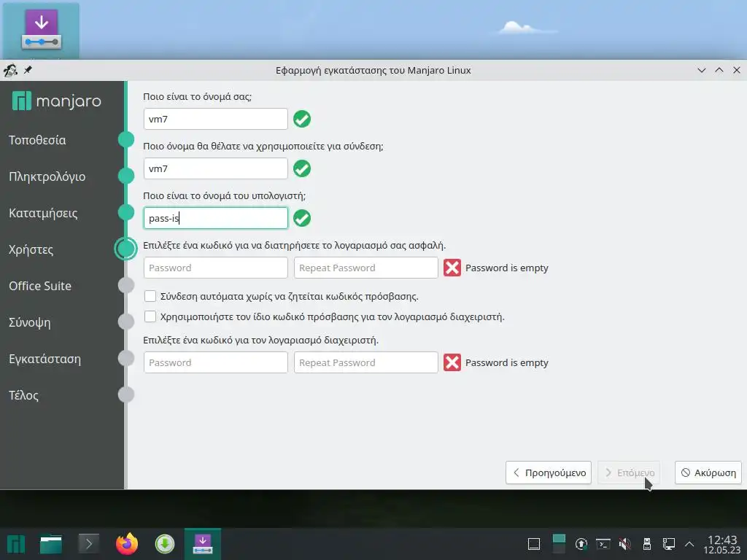The width and height of the screenshot is (747, 560).
Task: Open the network connection tray icon
Action: click(x=668, y=544)
